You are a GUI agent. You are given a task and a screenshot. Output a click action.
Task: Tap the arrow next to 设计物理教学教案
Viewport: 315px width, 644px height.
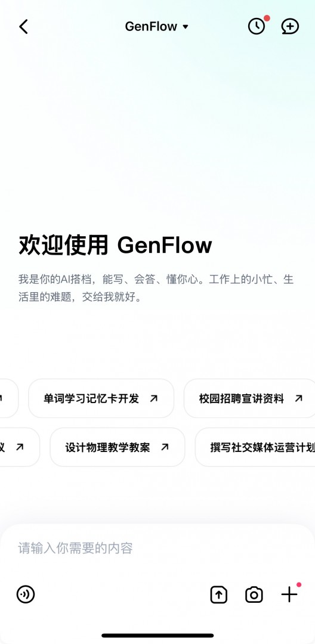coord(165,447)
